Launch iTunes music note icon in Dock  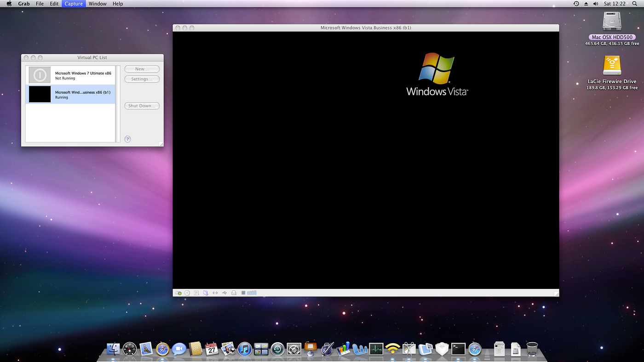tap(245, 349)
